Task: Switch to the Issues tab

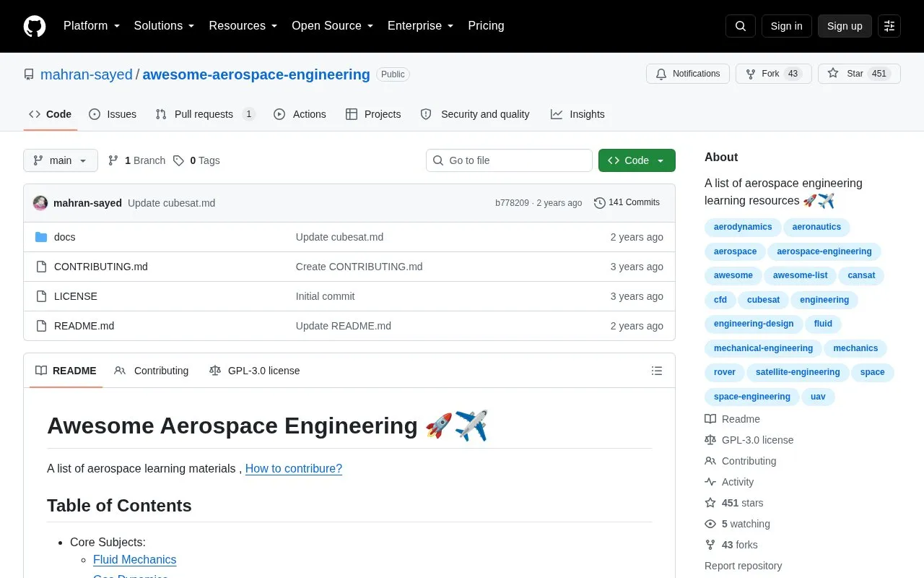Action: point(113,114)
